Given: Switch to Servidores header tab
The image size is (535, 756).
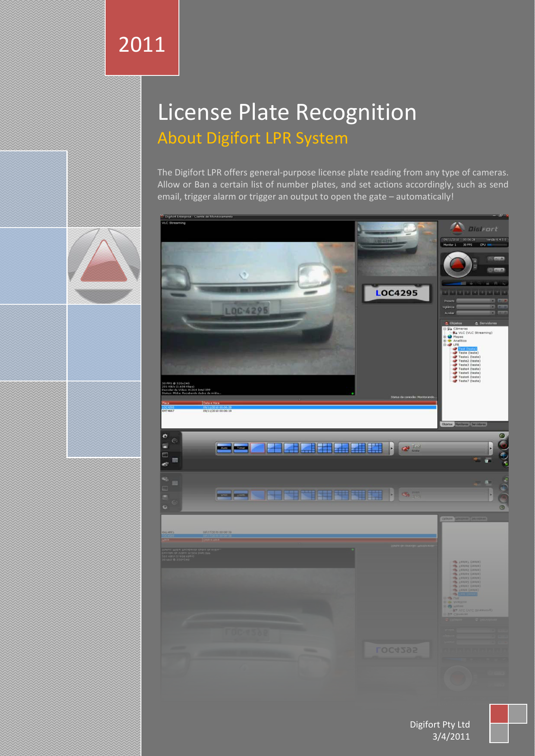Looking at the screenshot, I should (486, 323).
